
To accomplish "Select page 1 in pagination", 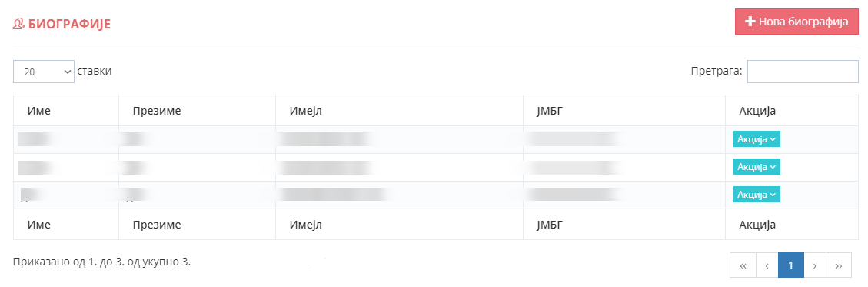I will [791, 265].
